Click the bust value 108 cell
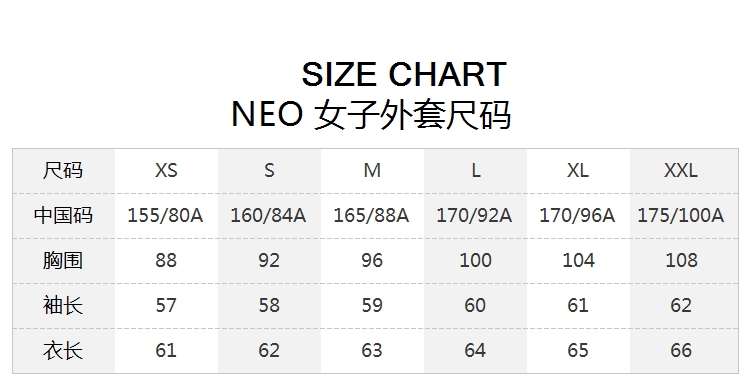The image size is (750, 385). coord(681,261)
